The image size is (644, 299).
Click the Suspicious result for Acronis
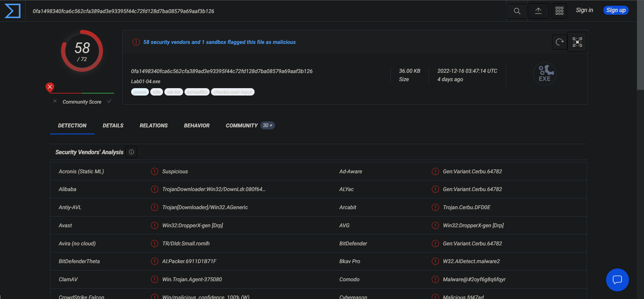tap(175, 172)
